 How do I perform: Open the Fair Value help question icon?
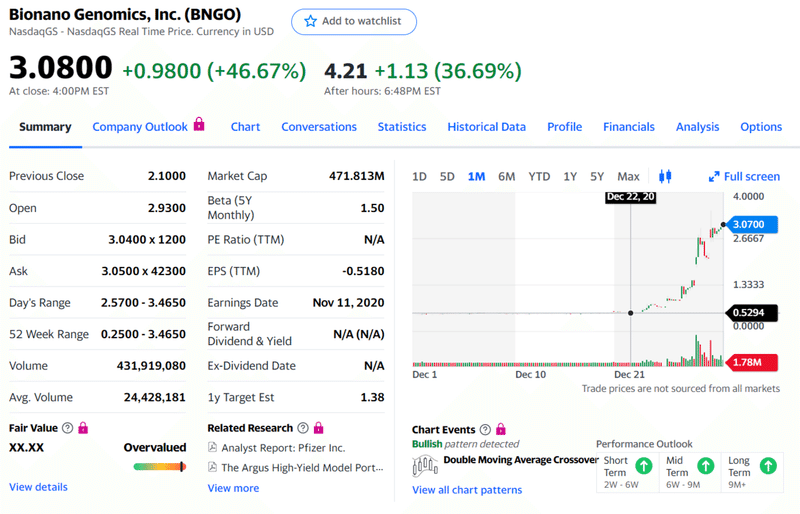[67, 428]
